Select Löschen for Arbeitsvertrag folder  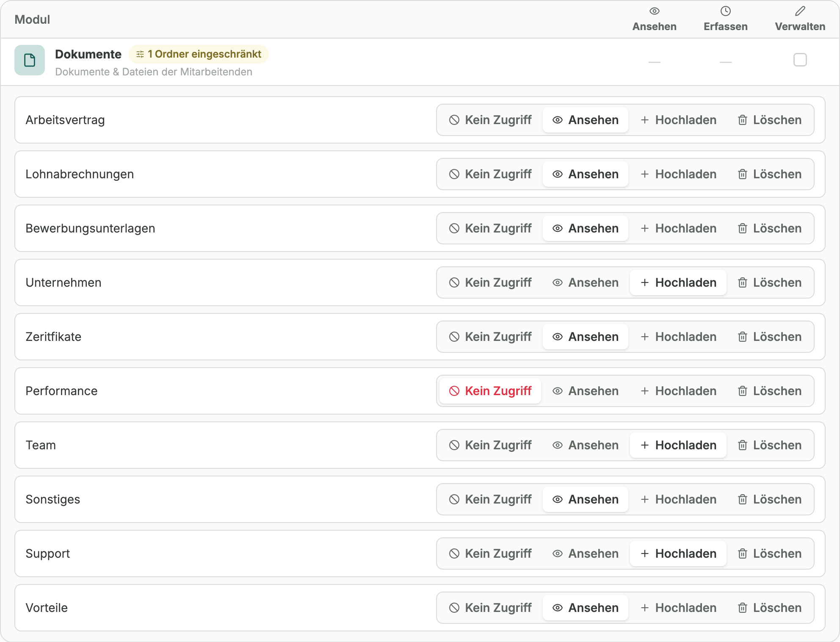click(x=769, y=120)
